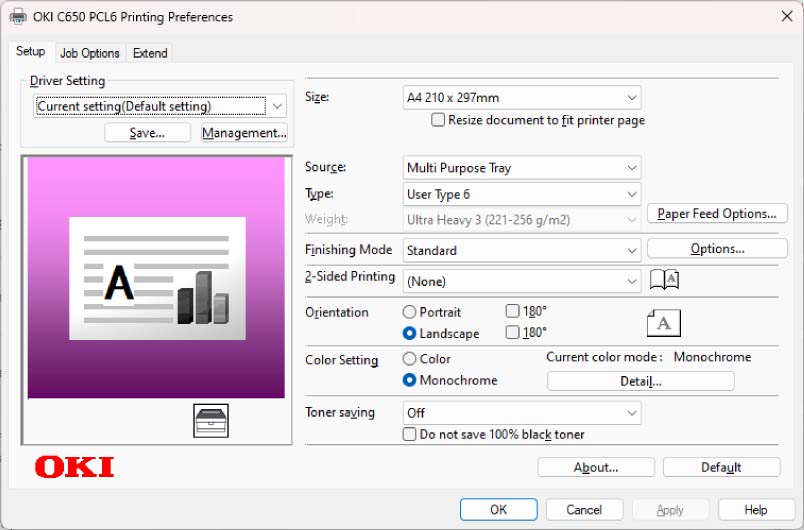Click Options... button beside Finishing Mode
Screen dimensions: 804x530
click(x=717, y=249)
